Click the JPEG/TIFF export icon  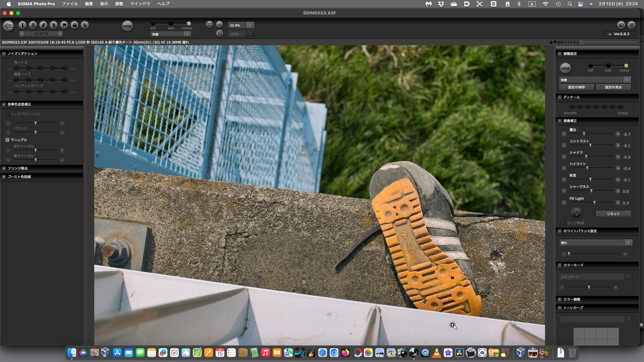coord(9,25)
